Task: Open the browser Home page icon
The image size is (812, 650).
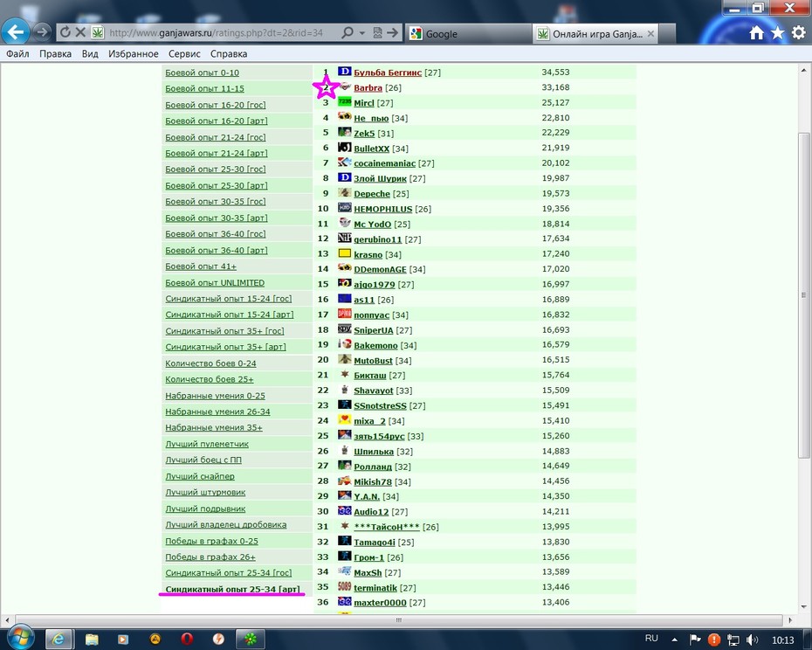Action: [x=757, y=32]
